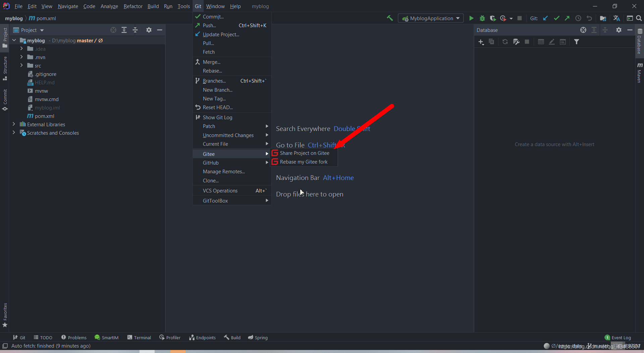Viewport: 644px width, 353px height.
Task: Click the Database table view icon
Action: coord(541,42)
